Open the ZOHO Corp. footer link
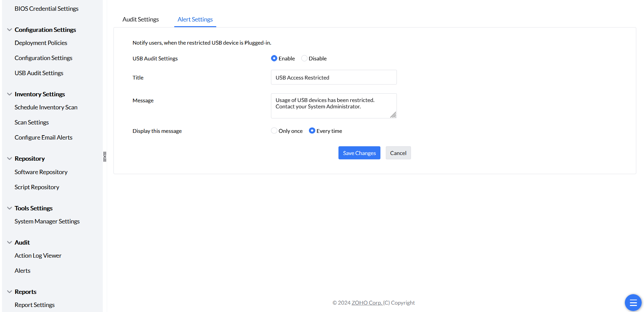The image size is (644, 312). click(367, 303)
